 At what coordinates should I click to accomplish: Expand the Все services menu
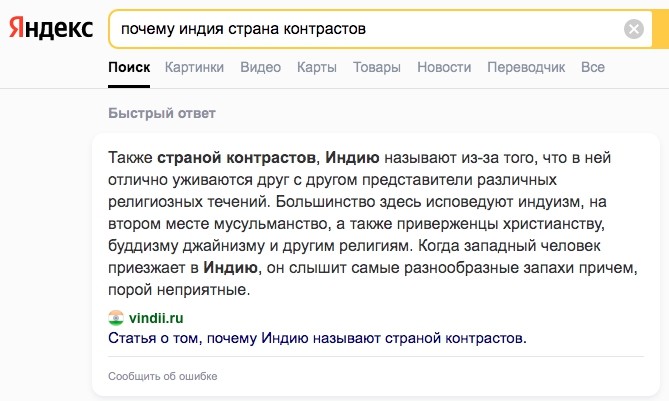click(593, 68)
